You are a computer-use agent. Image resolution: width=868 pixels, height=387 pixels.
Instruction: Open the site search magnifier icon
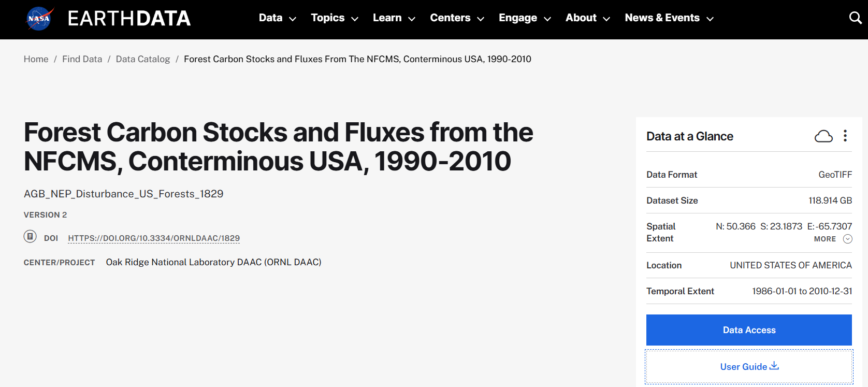click(856, 18)
